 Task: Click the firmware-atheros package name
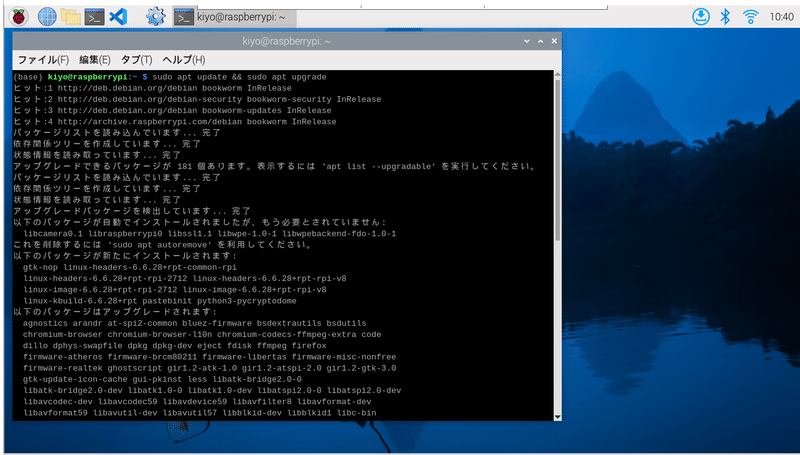(63, 357)
